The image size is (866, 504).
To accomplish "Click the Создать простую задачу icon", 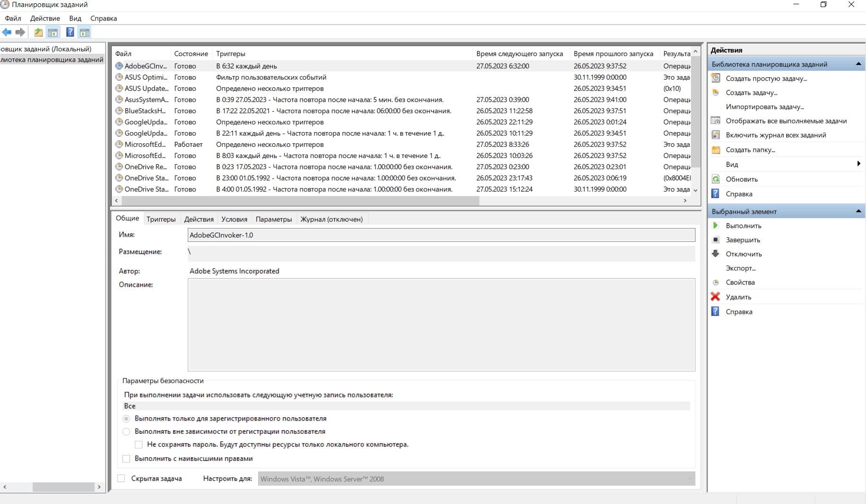I will (x=716, y=78).
